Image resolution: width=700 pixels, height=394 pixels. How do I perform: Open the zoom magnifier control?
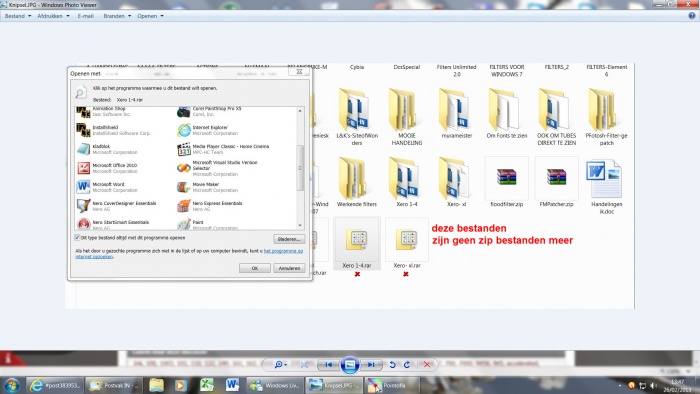tap(280, 365)
